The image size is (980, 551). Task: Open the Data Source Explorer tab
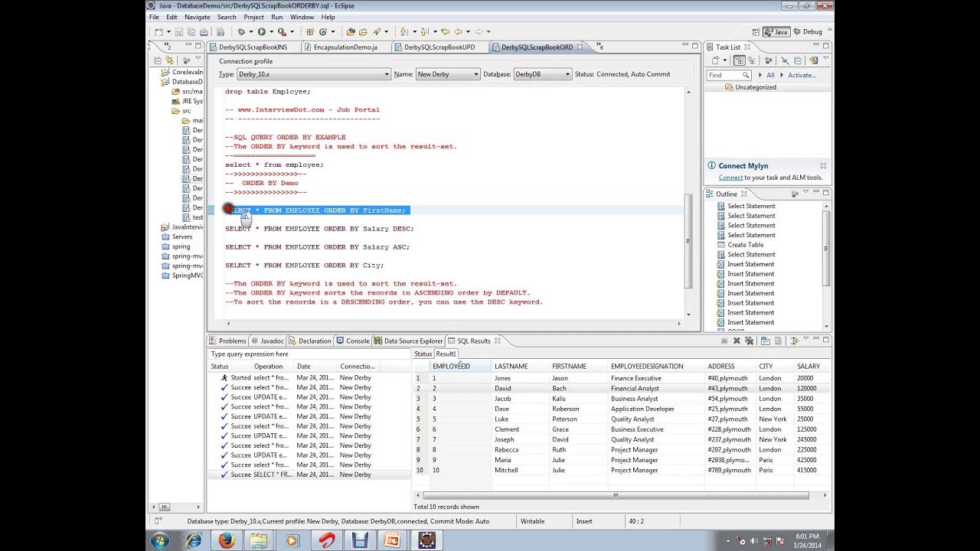pos(408,341)
